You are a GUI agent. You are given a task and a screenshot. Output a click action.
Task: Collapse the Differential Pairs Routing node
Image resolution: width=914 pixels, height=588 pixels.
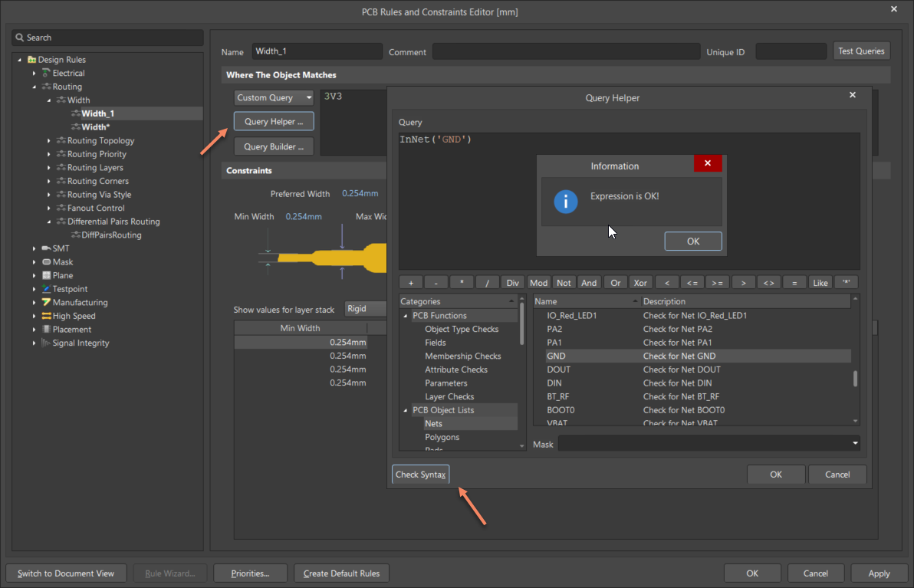(x=49, y=222)
